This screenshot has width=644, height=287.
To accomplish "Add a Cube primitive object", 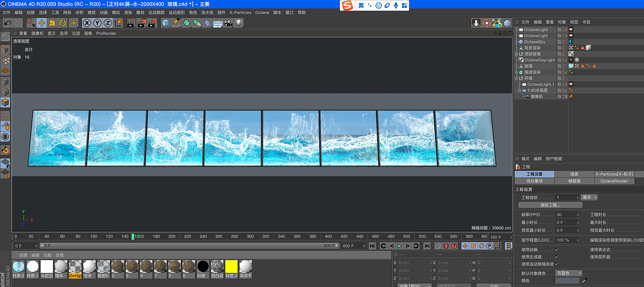I will pos(166,23).
